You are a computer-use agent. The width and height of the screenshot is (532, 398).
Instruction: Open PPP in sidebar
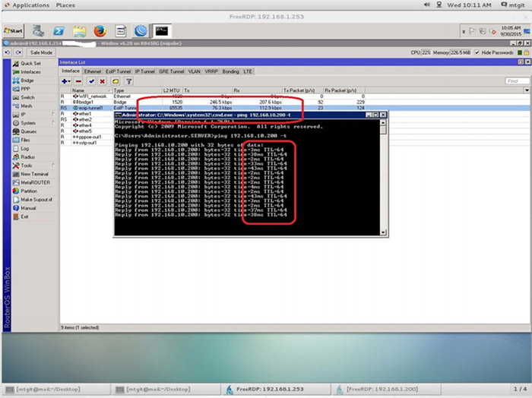coord(25,89)
